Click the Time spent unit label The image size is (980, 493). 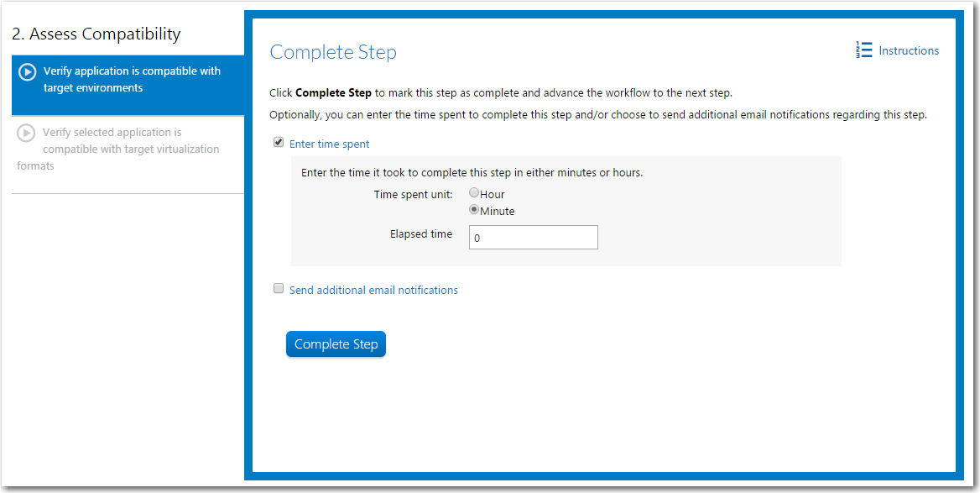click(413, 195)
